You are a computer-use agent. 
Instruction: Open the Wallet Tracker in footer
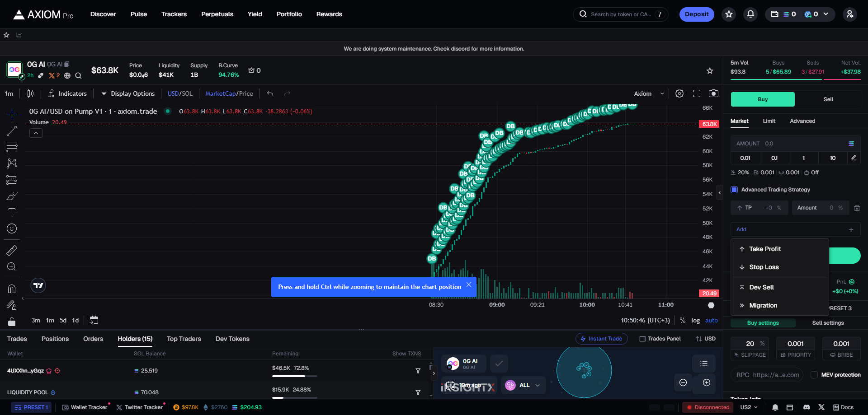click(x=85, y=407)
